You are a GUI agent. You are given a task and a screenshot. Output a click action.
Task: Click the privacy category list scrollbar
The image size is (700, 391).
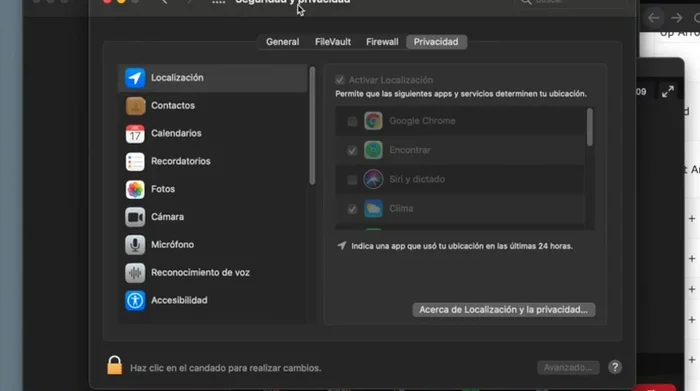pyautogui.click(x=312, y=125)
